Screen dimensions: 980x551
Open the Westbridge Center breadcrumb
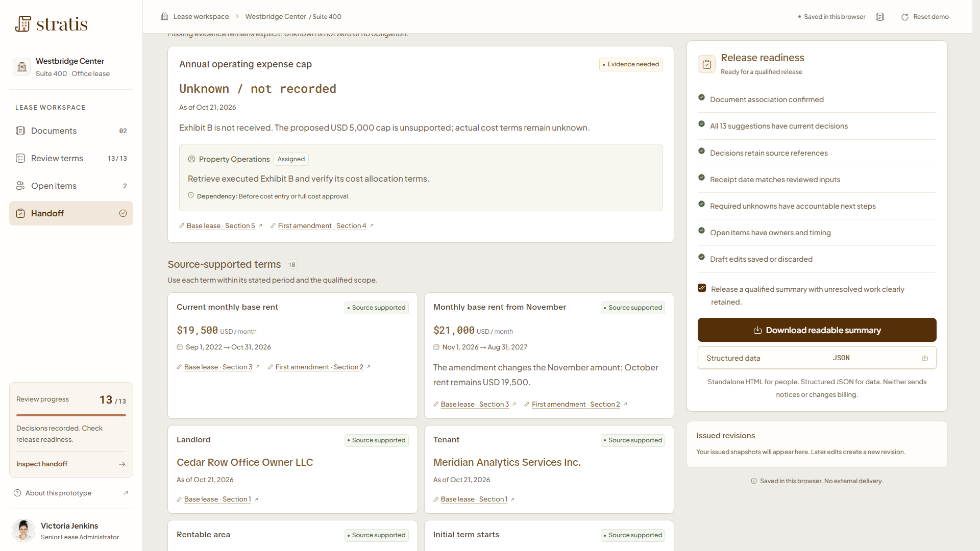pyautogui.click(x=276, y=16)
